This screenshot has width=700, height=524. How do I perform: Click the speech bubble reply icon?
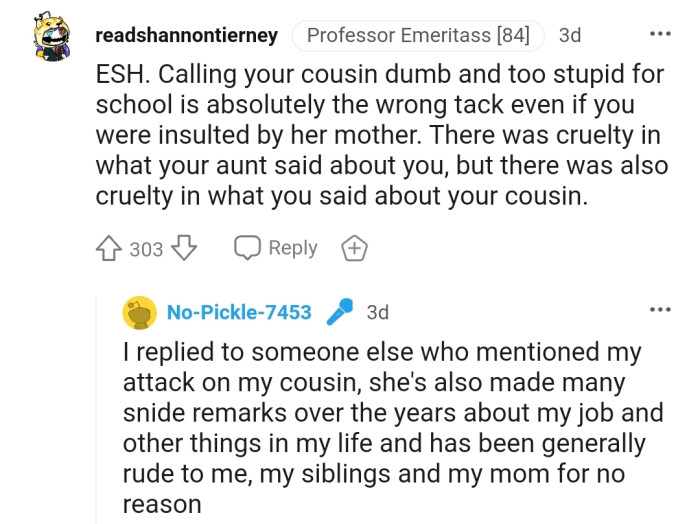(x=246, y=248)
